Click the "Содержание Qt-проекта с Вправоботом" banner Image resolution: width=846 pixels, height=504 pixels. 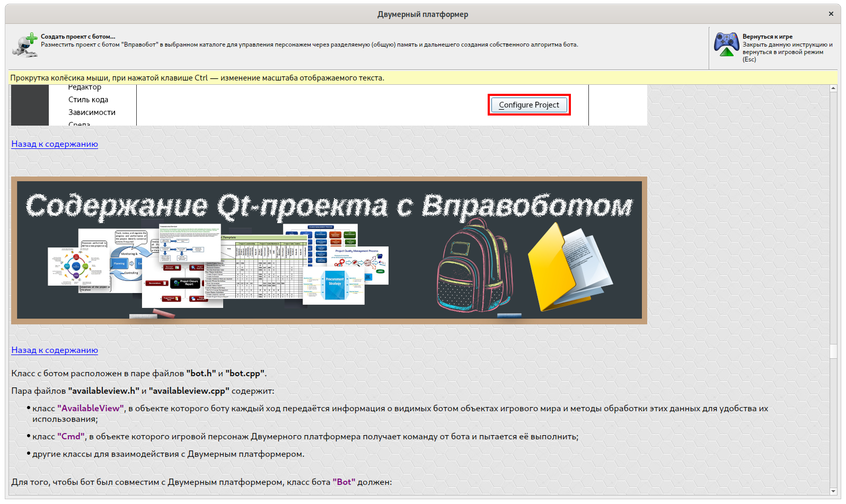329,250
